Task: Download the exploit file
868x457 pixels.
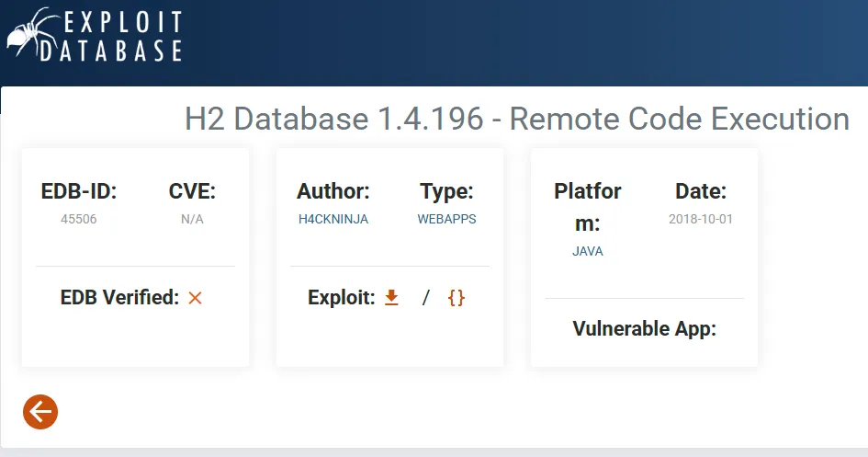Action: (x=391, y=298)
